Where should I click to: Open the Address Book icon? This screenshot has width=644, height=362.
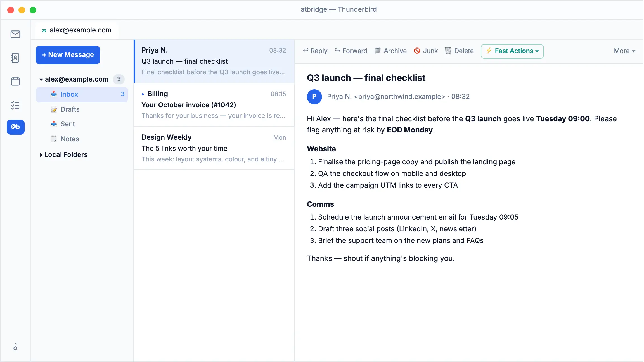pyautogui.click(x=15, y=58)
